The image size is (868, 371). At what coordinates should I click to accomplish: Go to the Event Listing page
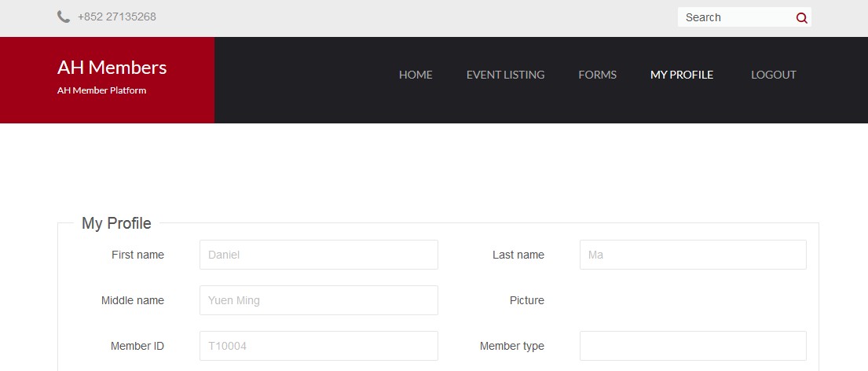[505, 75]
